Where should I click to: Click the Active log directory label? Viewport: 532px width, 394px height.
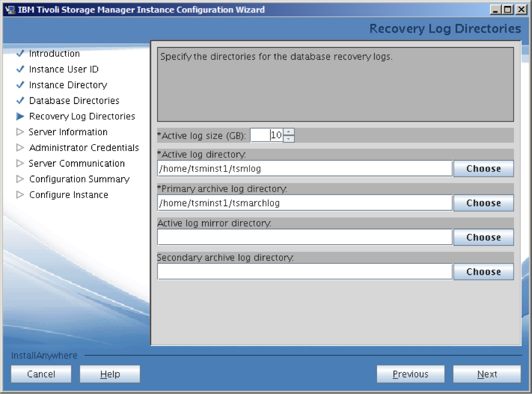(201, 154)
